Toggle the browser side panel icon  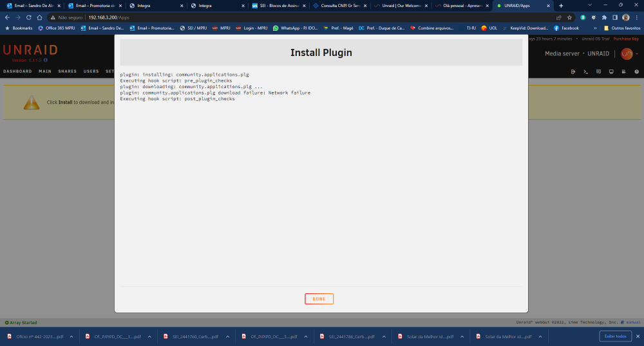pyautogui.click(x=615, y=17)
